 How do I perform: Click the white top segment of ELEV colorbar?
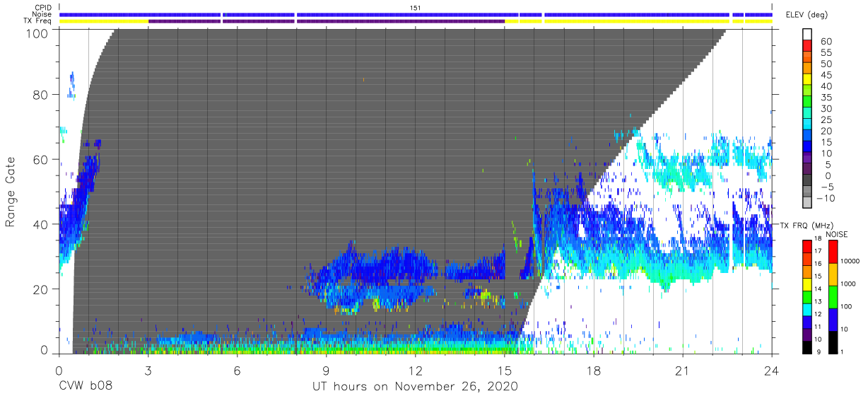click(x=809, y=35)
